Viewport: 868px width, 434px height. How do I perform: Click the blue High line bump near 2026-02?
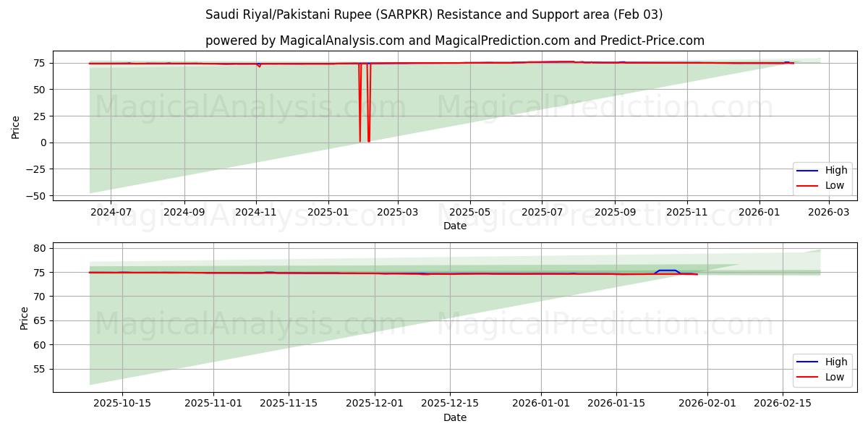click(x=665, y=271)
